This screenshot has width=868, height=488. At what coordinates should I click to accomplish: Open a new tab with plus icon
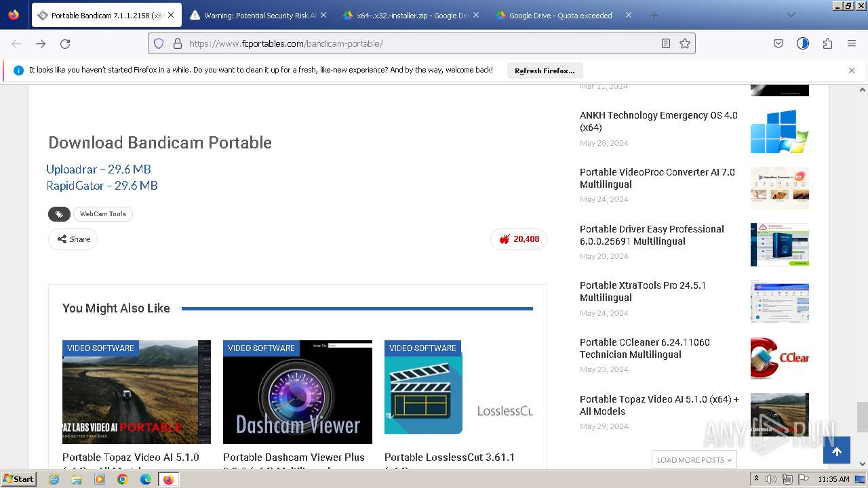pyautogui.click(x=654, y=15)
